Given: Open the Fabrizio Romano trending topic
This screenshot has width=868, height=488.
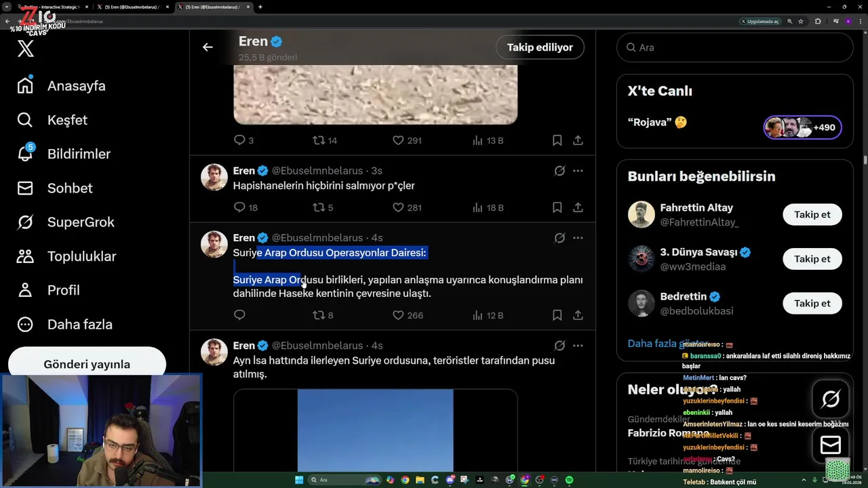Looking at the screenshot, I should tap(669, 432).
